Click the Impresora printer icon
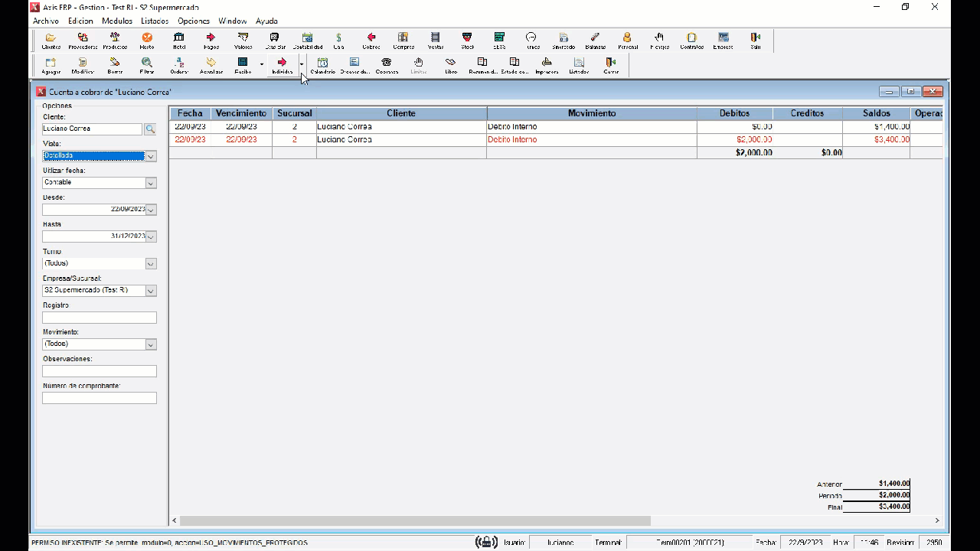 click(547, 65)
